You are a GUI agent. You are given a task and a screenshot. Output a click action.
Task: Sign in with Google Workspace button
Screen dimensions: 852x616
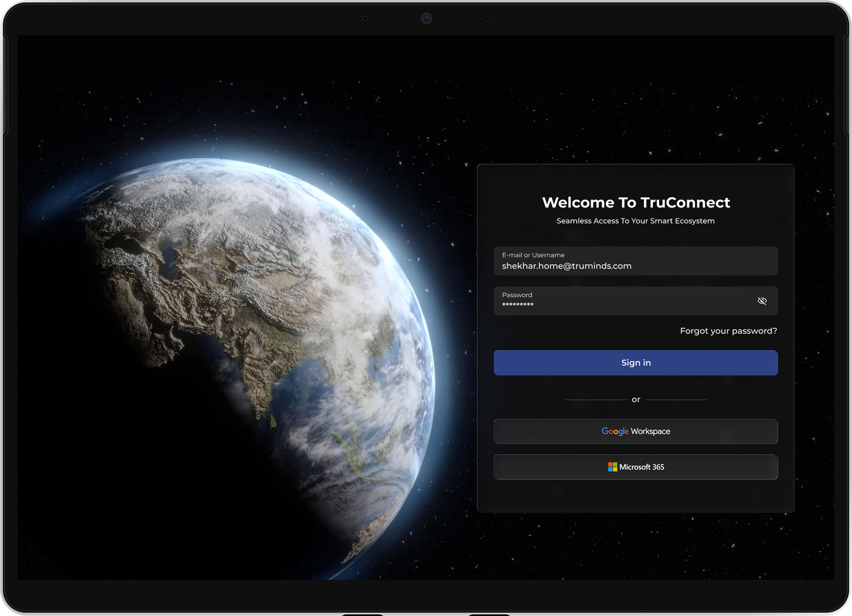635,431
